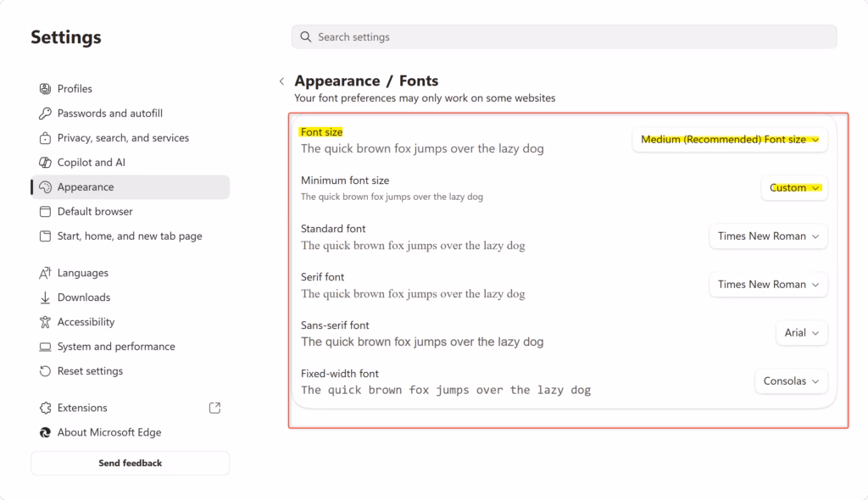Viewport: 868px width, 500px height.
Task: Click into the Search settings field
Action: click(x=564, y=36)
